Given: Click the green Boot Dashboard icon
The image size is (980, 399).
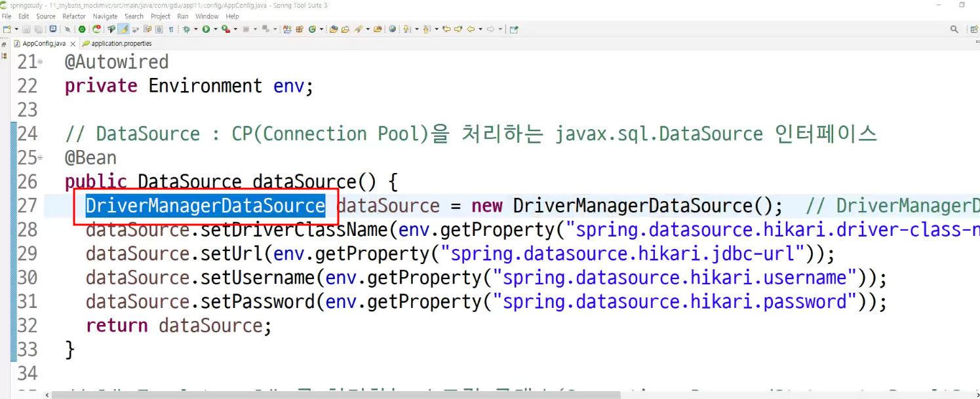Looking at the screenshot, I should coord(82,29).
